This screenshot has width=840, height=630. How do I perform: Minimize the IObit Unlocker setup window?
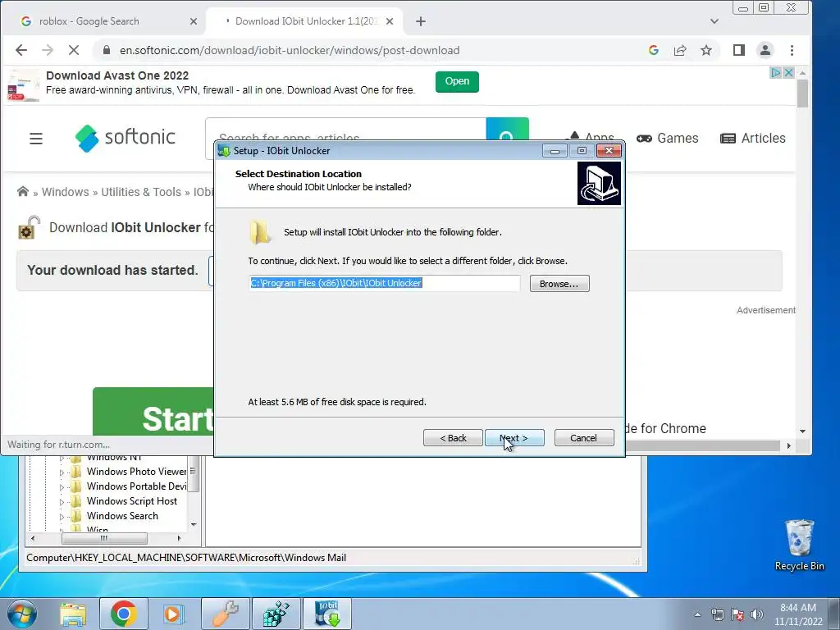[555, 151]
